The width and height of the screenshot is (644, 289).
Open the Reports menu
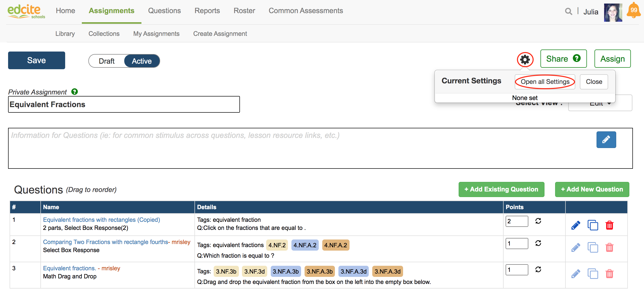pyautogui.click(x=207, y=11)
